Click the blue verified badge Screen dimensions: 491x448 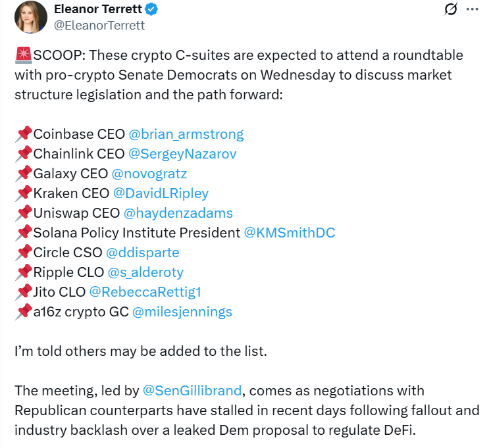pyautogui.click(x=170, y=10)
